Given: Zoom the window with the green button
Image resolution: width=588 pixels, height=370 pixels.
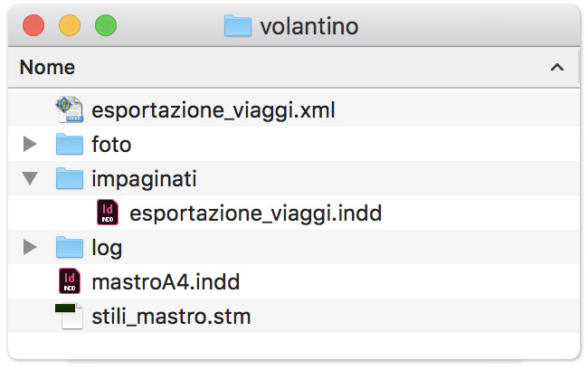Looking at the screenshot, I should click(105, 26).
